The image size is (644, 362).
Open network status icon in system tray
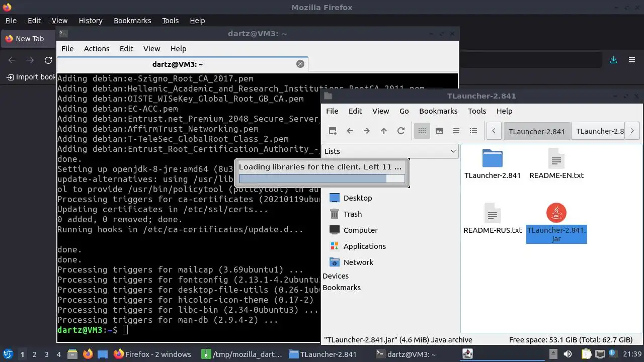601,354
